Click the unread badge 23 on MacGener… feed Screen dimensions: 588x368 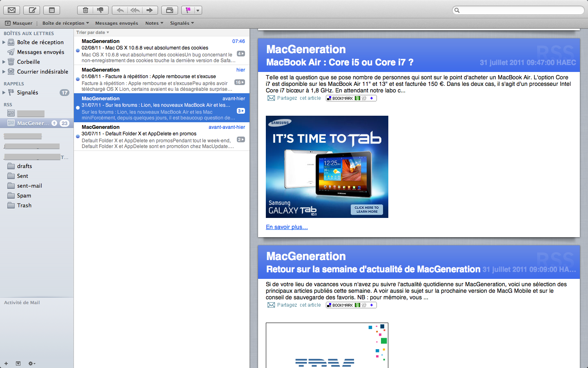tap(65, 123)
